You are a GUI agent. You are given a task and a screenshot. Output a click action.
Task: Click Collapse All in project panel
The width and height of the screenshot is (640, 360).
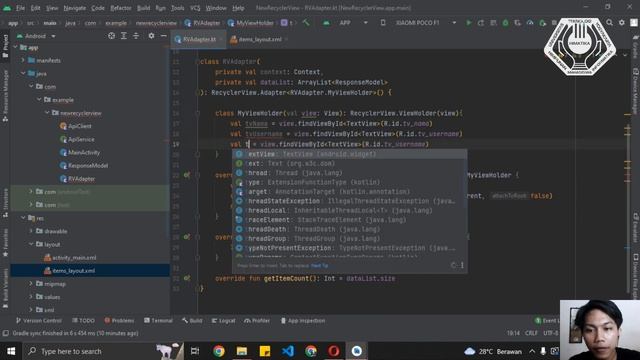point(136,36)
